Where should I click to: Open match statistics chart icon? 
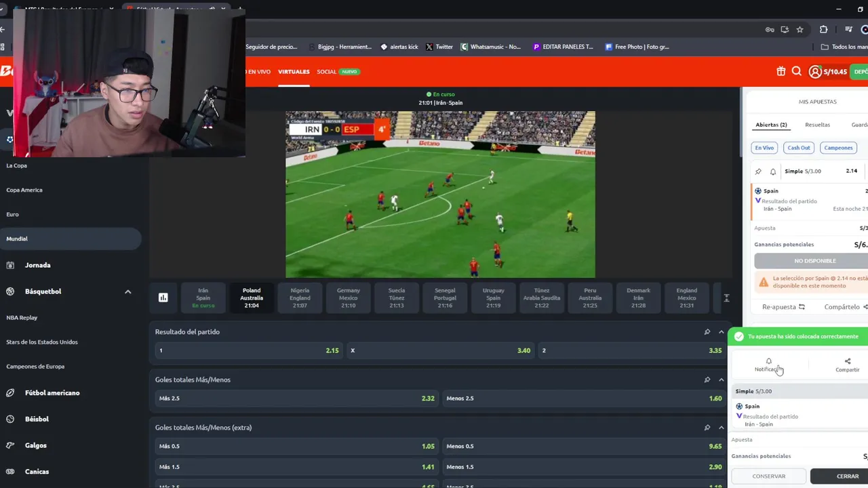point(163,298)
